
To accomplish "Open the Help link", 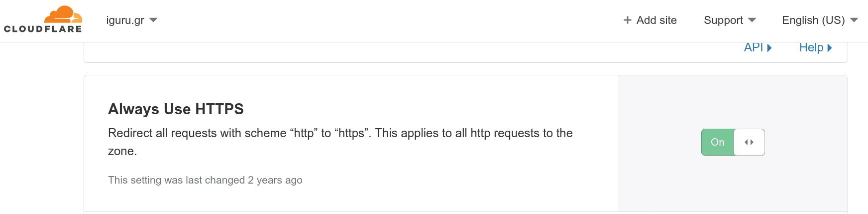I will [815, 47].
